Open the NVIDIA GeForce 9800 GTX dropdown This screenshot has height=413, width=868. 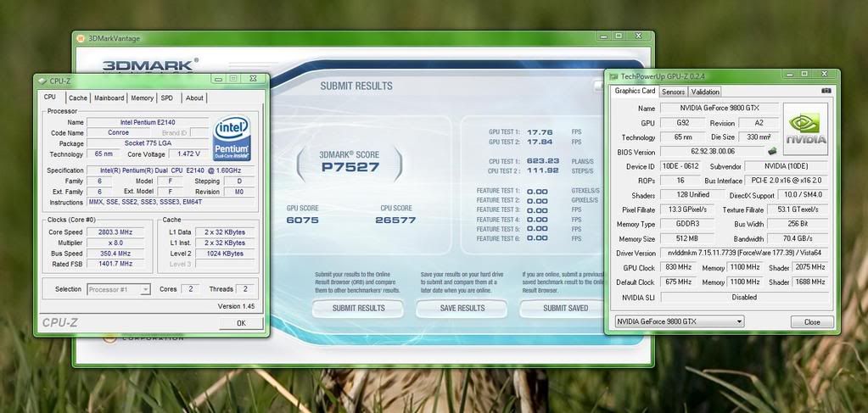coord(680,321)
